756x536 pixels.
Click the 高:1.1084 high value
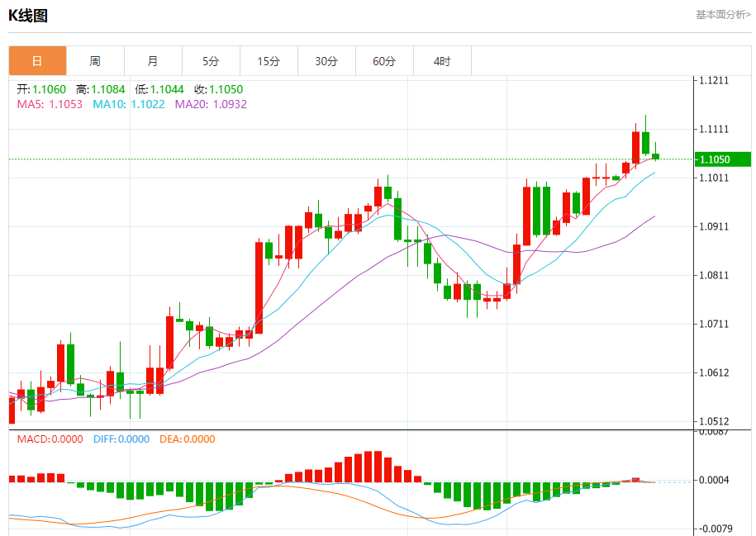[100, 89]
